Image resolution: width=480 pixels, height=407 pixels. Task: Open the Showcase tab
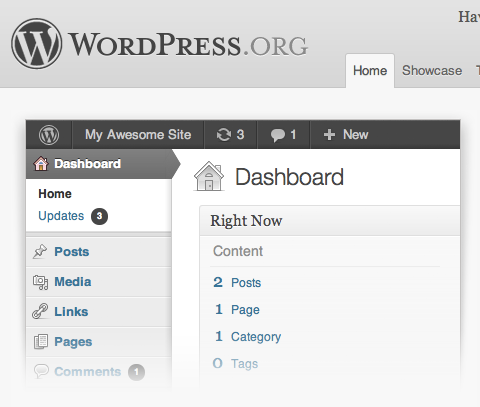pyautogui.click(x=432, y=71)
